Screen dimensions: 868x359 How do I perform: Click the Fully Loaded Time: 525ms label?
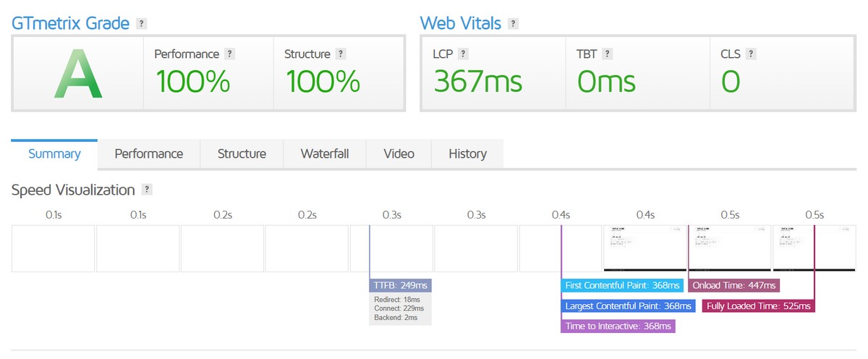click(759, 306)
